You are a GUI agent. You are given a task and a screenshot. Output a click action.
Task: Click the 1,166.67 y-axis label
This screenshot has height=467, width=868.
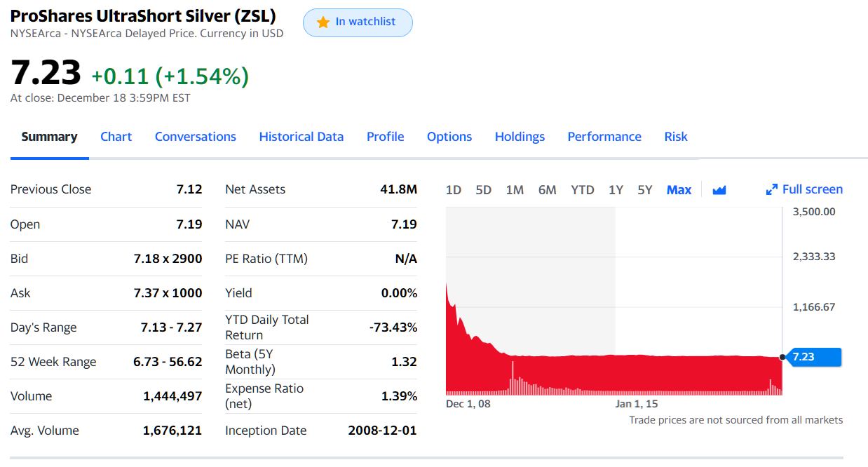coord(814,307)
